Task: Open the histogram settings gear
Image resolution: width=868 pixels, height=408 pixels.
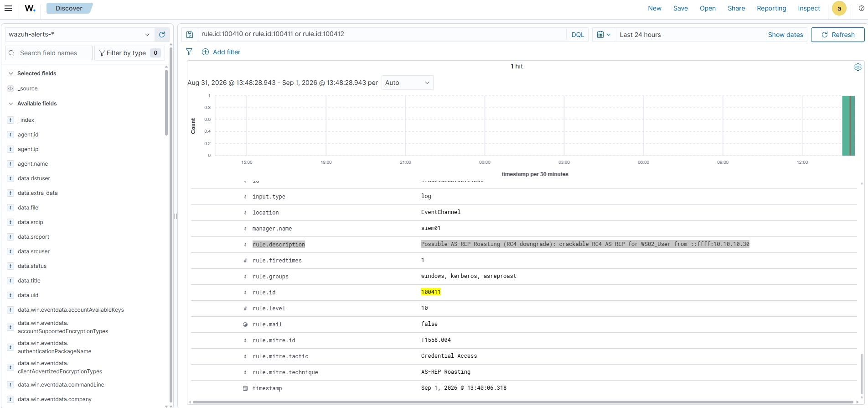Action: (x=858, y=67)
